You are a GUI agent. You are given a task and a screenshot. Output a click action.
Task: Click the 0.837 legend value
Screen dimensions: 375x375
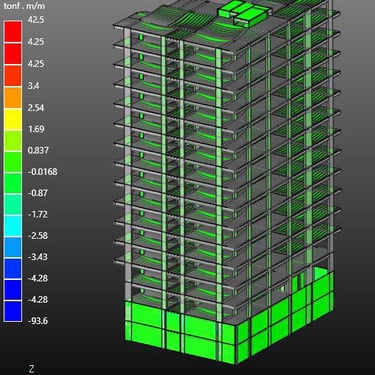38,150
